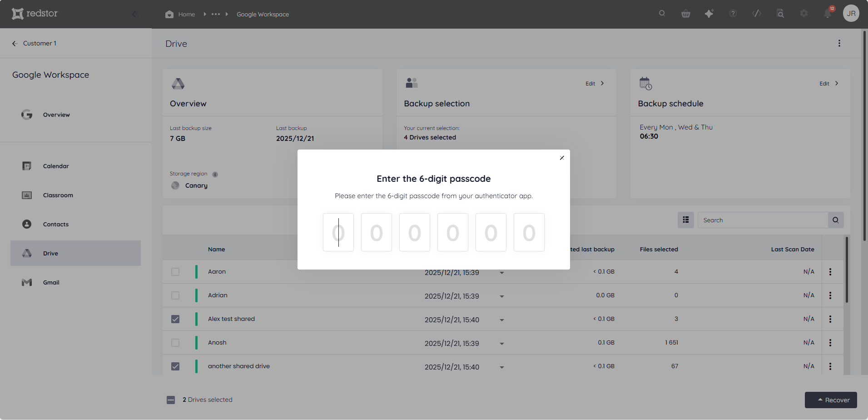Sort by Files selected column
The image size is (868, 420).
point(659,249)
